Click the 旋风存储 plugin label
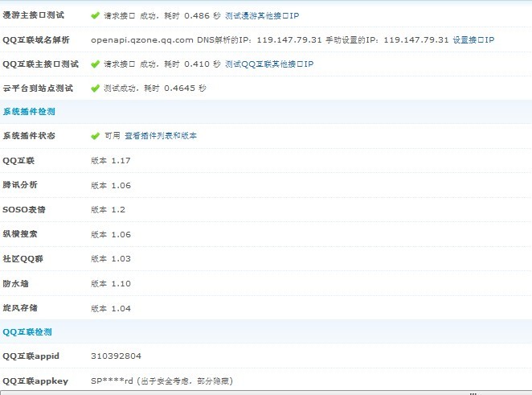This screenshot has width=532, height=395. click(20, 308)
